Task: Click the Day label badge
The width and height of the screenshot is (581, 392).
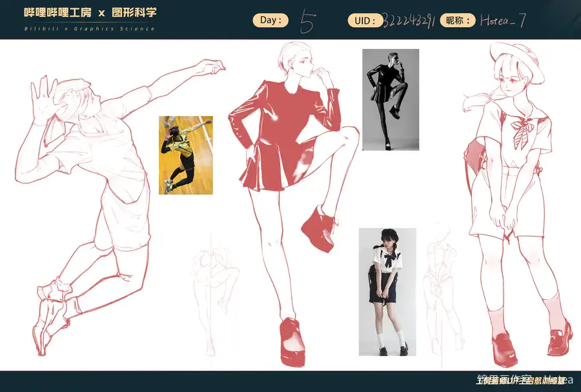Action: pos(270,20)
